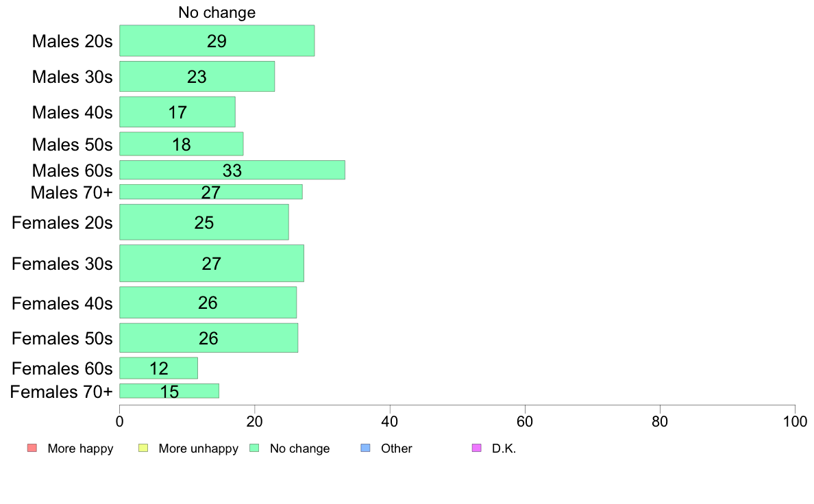Click the Females 50s row label
The width and height of the screenshot is (814, 504).
tap(62, 338)
